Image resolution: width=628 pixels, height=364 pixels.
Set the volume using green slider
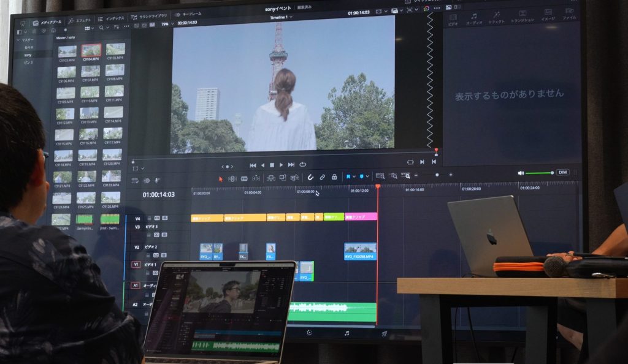539,173
